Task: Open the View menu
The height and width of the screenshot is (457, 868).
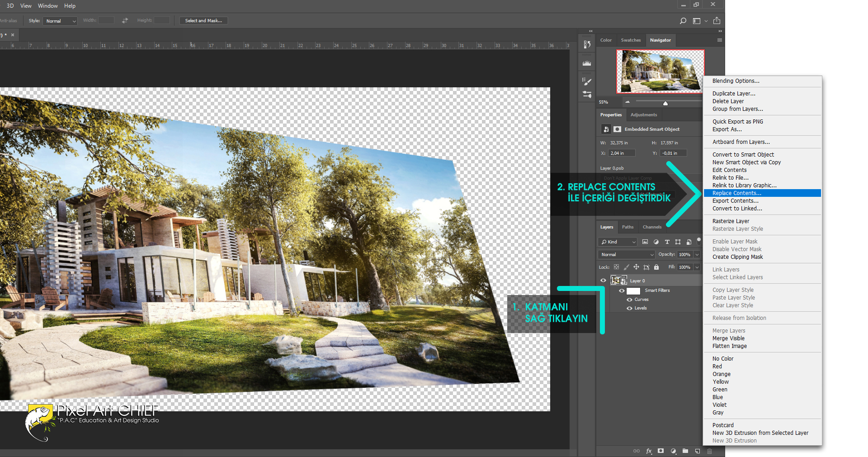Action: pyautogui.click(x=26, y=6)
